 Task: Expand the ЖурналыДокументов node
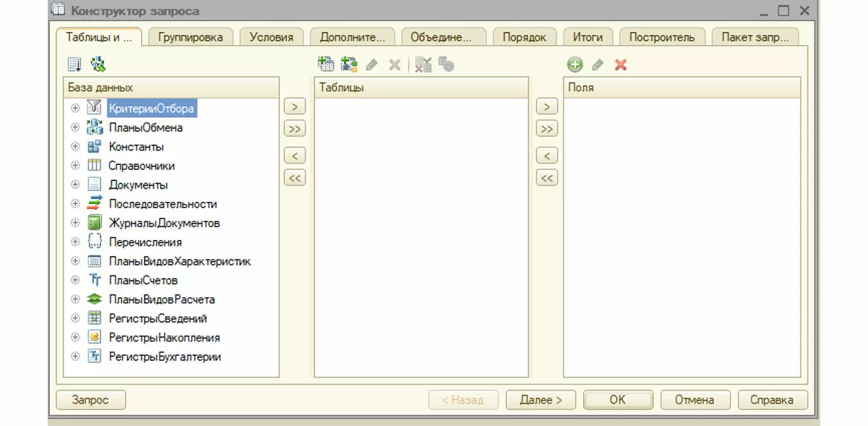(75, 223)
